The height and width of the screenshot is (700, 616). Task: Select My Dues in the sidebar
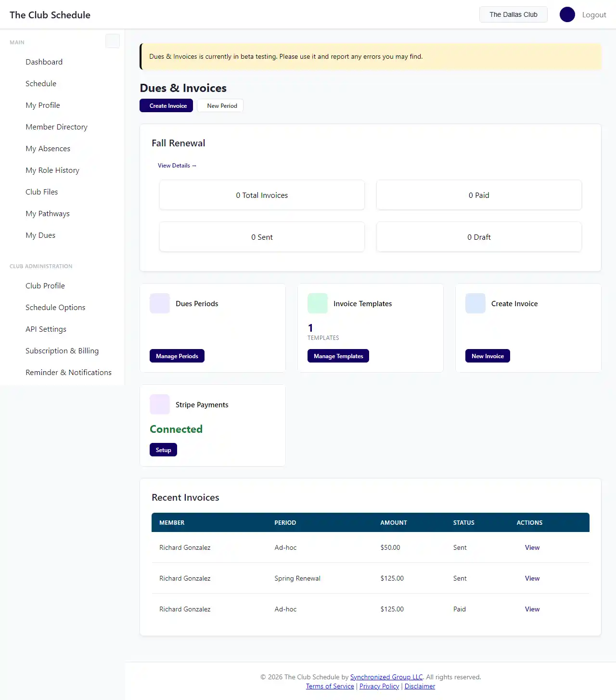[x=40, y=235]
